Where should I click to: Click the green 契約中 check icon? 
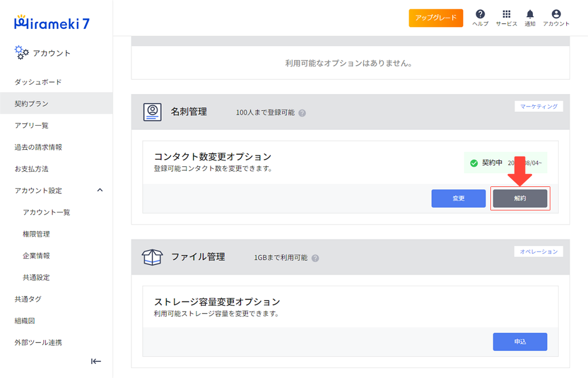[474, 163]
